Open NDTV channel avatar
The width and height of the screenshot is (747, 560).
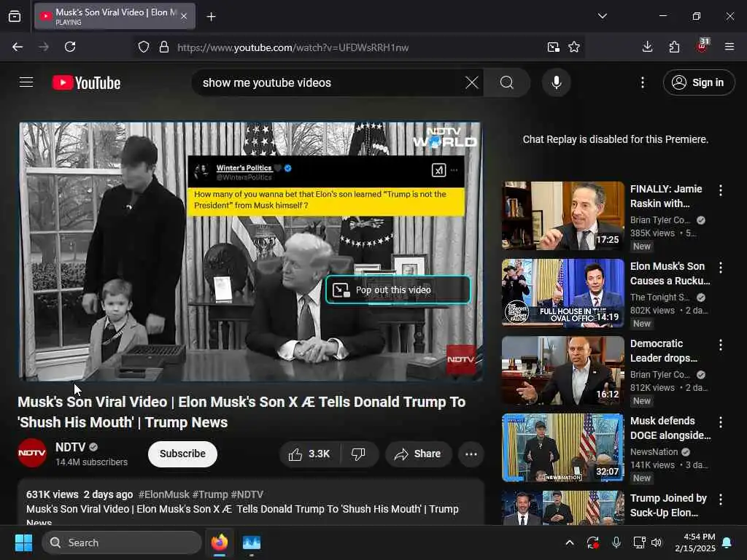32,453
